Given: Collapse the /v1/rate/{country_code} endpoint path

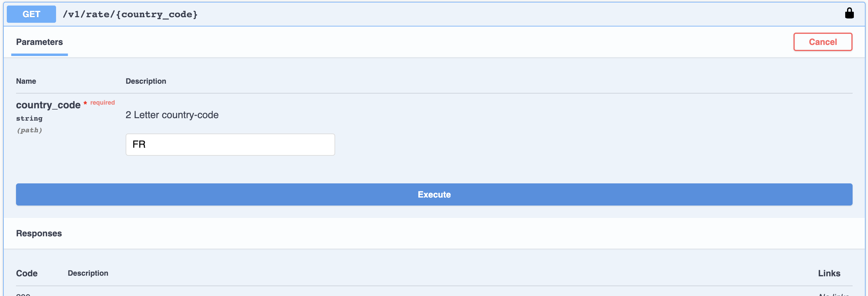Looking at the screenshot, I should pos(130,14).
